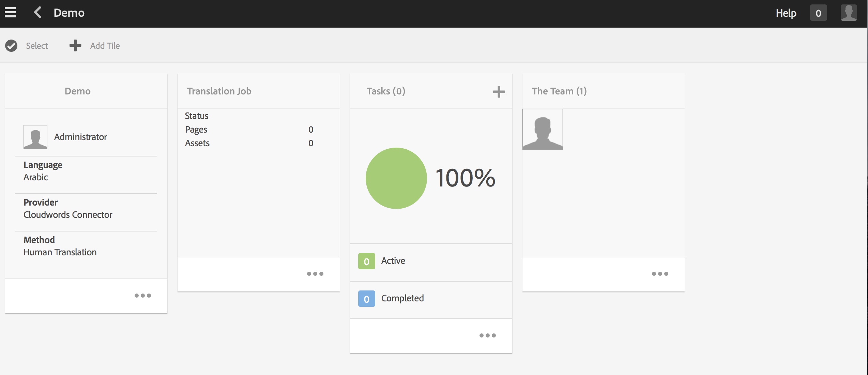This screenshot has height=375, width=868.
Task: Click the Add Tile button label
Action: 105,46
